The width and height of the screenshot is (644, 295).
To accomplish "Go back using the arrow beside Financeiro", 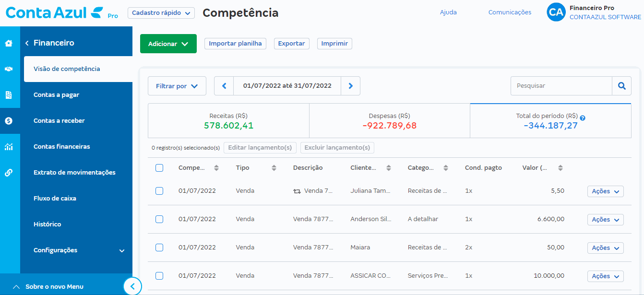I will click(x=27, y=43).
